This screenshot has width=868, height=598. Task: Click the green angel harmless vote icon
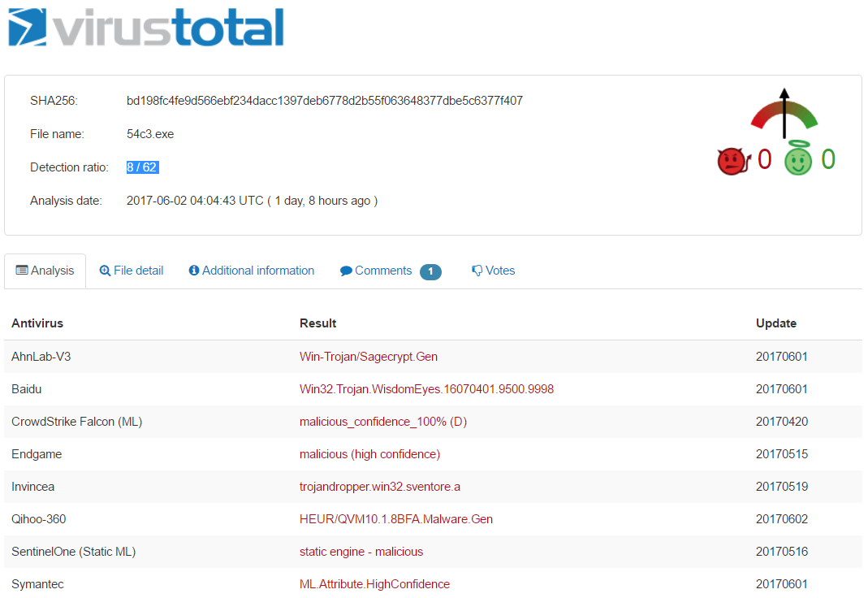[798, 158]
